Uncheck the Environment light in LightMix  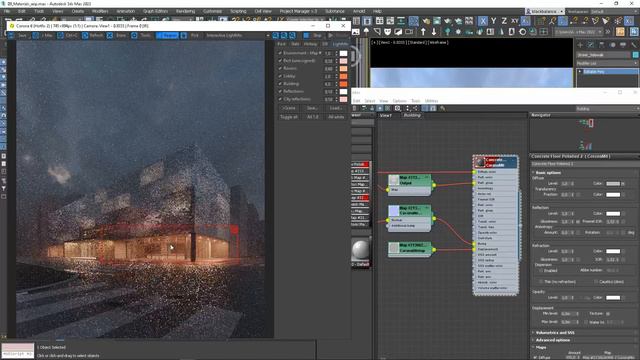280,53
